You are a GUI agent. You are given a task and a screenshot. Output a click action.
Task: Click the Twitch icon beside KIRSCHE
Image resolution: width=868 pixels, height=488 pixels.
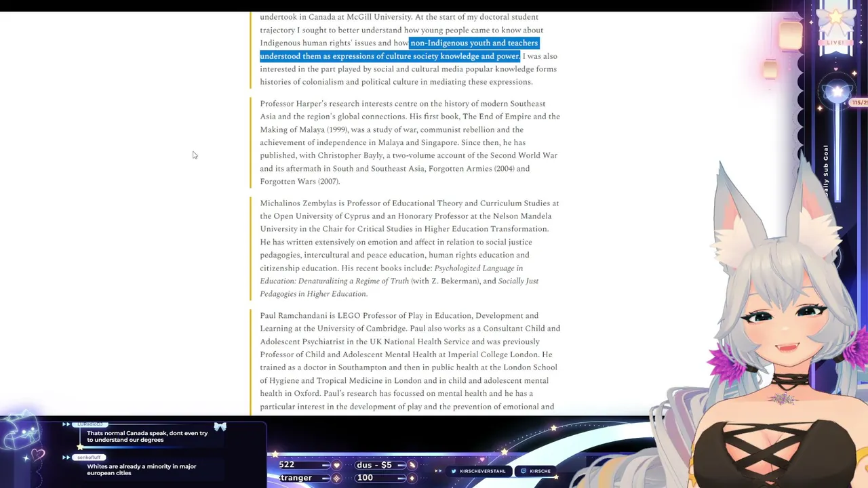tap(524, 471)
